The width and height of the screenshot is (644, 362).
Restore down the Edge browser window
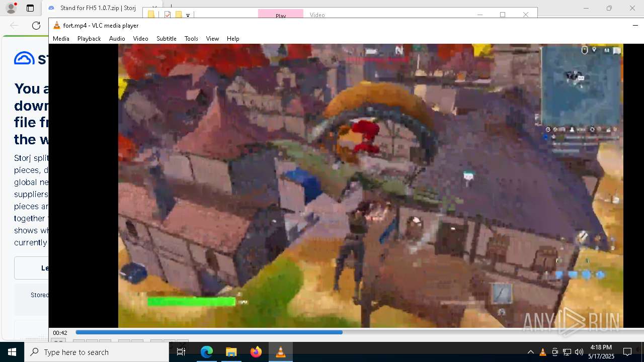609,8
